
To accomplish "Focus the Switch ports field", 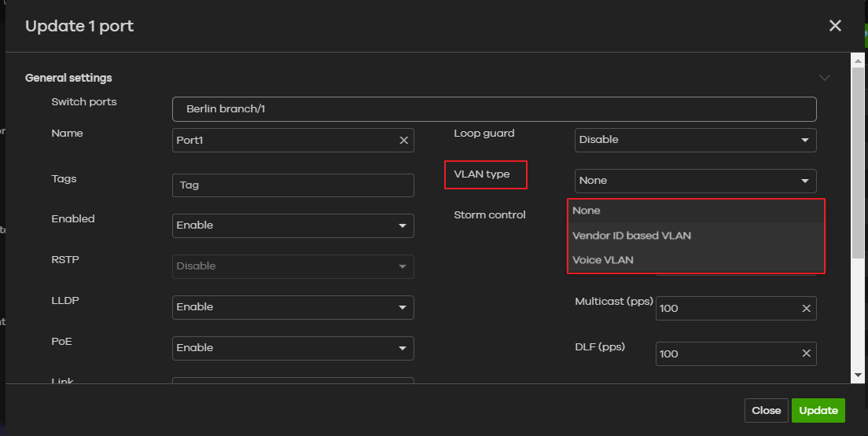I will pos(494,109).
